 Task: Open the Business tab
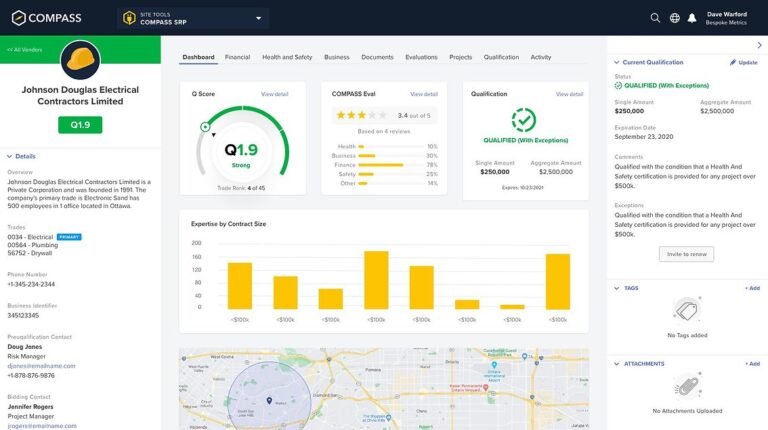click(x=337, y=57)
